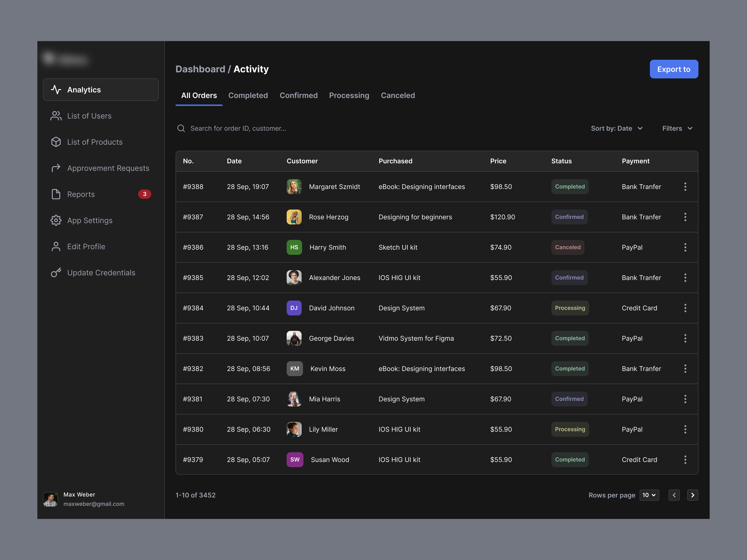Click the App Settings gear icon
The width and height of the screenshot is (747, 560).
point(56,220)
